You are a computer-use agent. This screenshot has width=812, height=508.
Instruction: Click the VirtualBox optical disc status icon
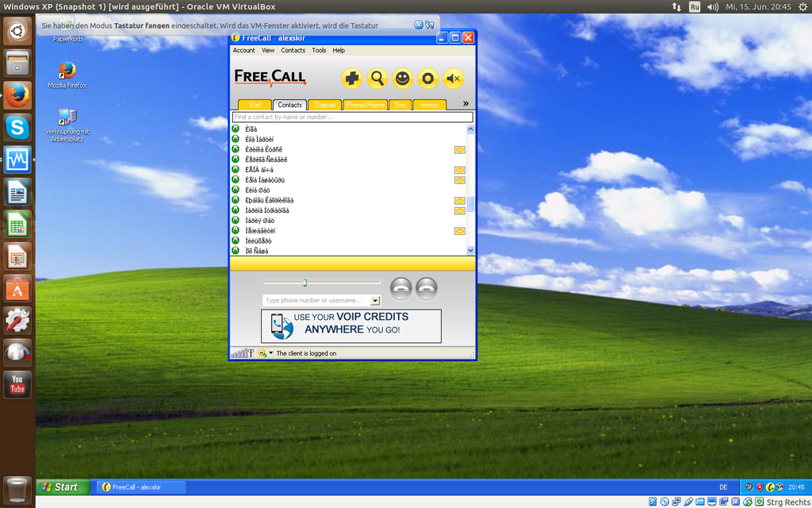[x=665, y=502]
